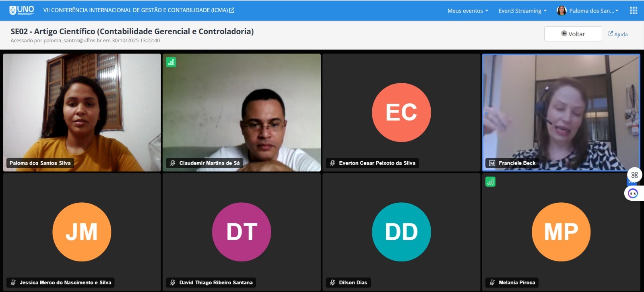The image size is (644, 292).
Task: Click muted mic icon for Dilson Dias
Action: click(332, 282)
